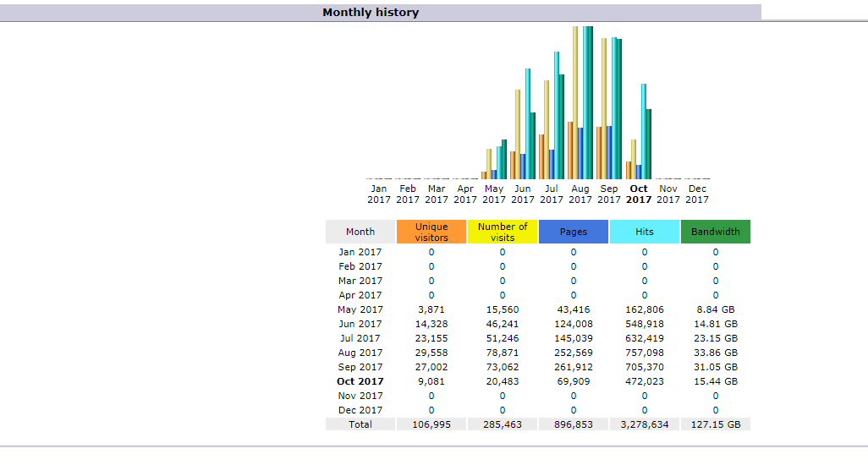Click the May 2017 row label in table
This screenshot has width=868, height=465.
click(x=360, y=309)
